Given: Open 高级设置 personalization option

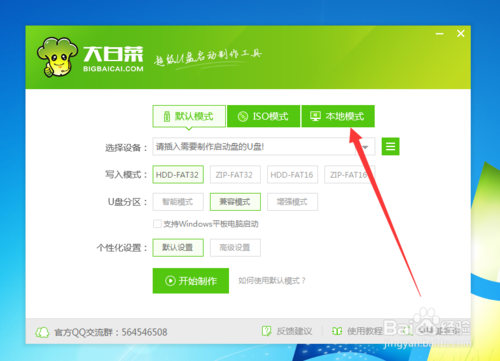Looking at the screenshot, I should click(x=235, y=248).
